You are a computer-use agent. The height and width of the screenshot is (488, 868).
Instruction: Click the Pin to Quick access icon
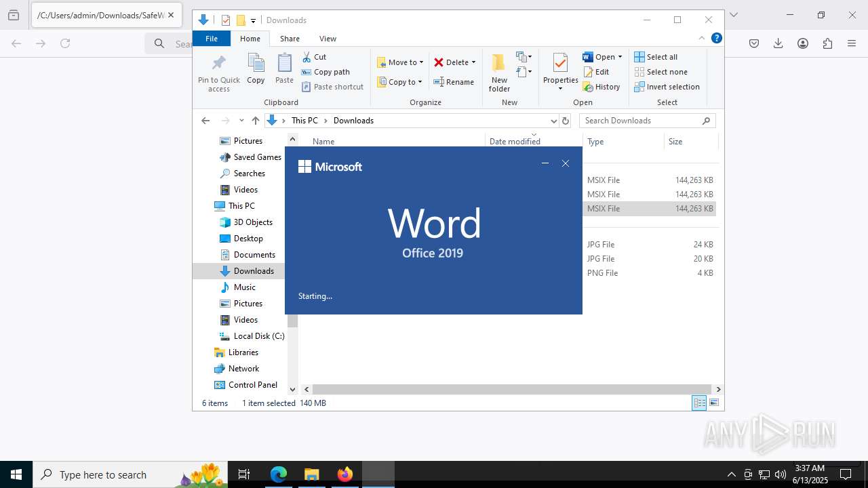point(218,64)
